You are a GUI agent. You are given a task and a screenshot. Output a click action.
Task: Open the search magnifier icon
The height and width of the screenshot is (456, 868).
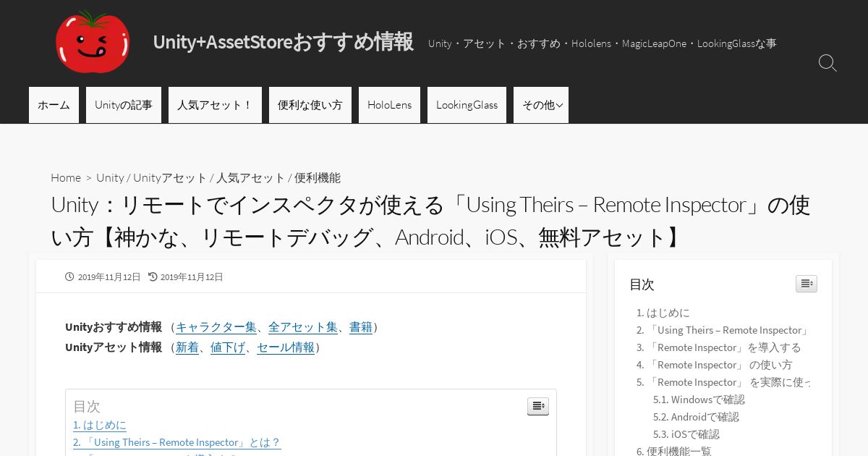pyautogui.click(x=827, y=63)
